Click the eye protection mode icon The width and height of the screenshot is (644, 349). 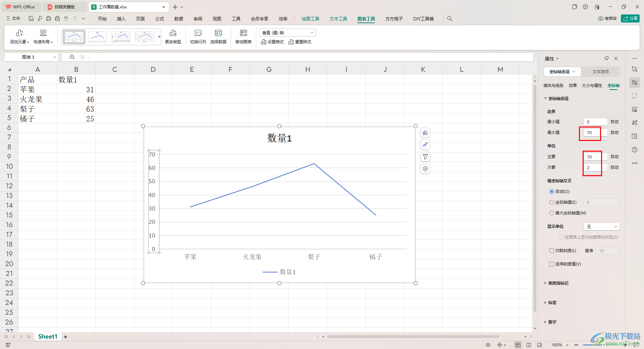tap(488, 345)
